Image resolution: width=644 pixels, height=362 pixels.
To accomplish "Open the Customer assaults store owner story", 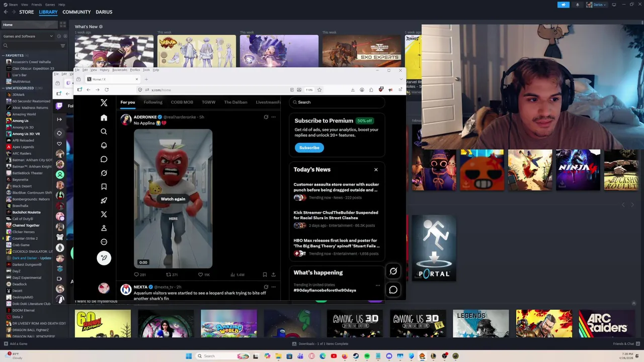I will (x=336, y=187).
